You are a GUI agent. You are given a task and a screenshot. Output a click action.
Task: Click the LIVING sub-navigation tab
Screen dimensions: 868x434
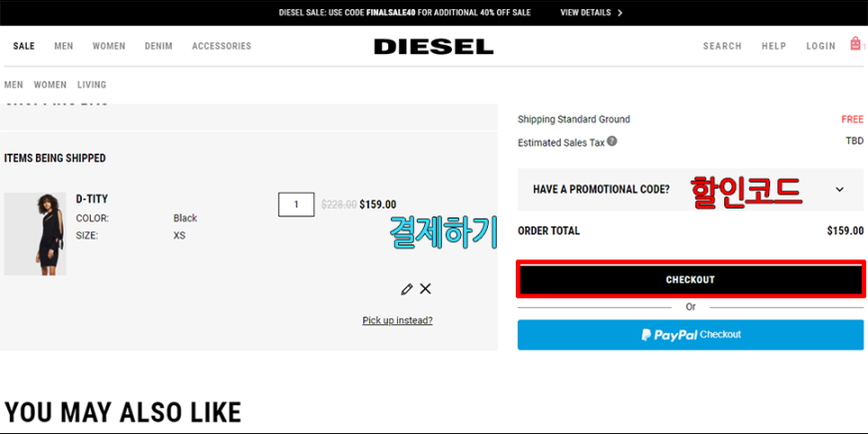(x=92, y=85)
